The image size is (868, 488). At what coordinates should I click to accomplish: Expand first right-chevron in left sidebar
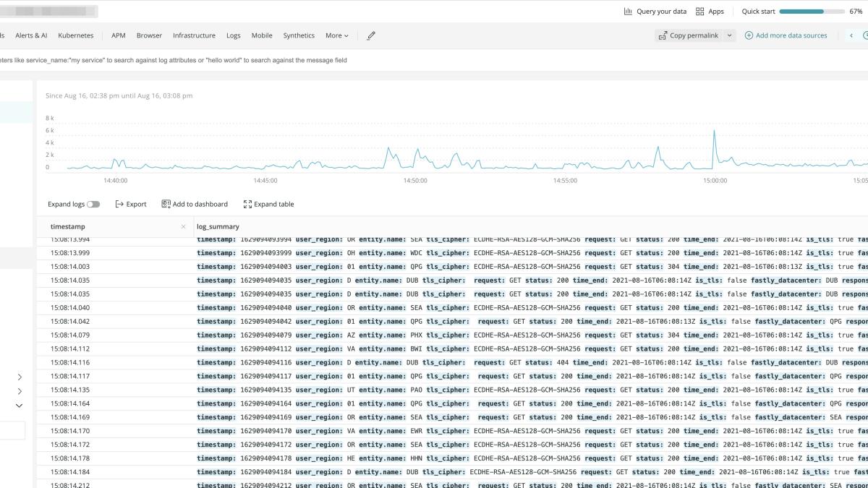tap(20, 377)
